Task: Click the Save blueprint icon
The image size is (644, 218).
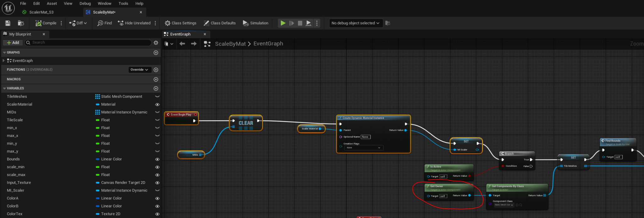Action: 8,23
